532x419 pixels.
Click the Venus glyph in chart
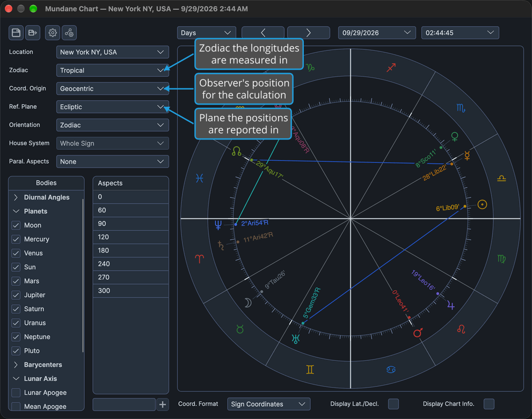(455, 137)
